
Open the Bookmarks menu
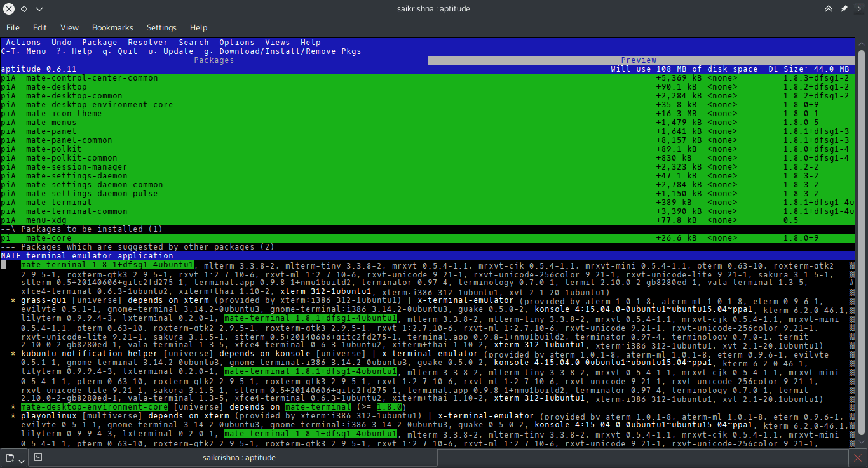112,28
